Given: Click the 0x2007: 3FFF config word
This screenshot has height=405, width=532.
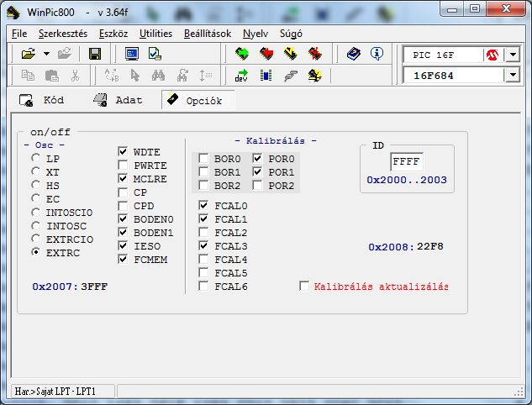Looking at the screenshot, I should click(x=70, y=287).
